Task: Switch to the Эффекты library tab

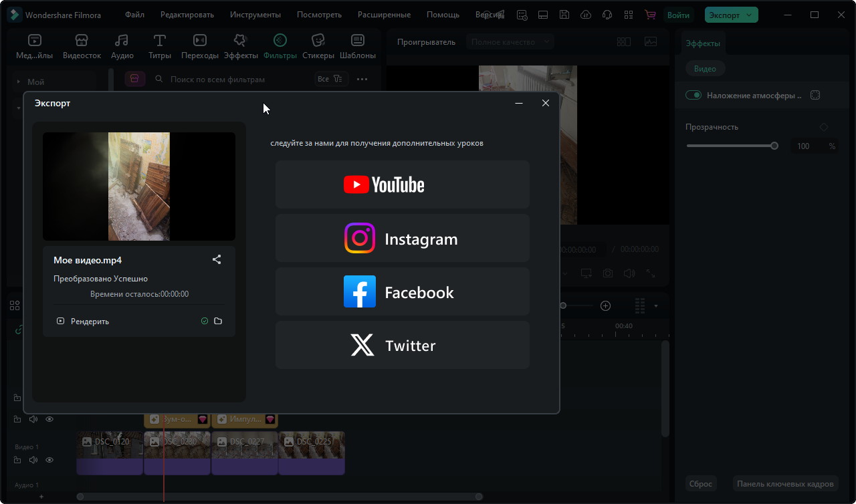Action: [x=241, y=47]
